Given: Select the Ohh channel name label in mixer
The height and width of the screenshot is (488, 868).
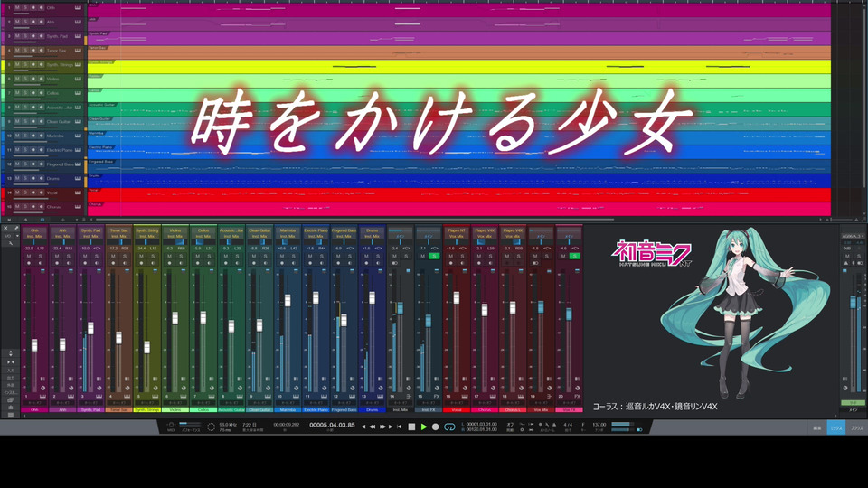Looking at the screenshot, I should [x=34, y=410].
